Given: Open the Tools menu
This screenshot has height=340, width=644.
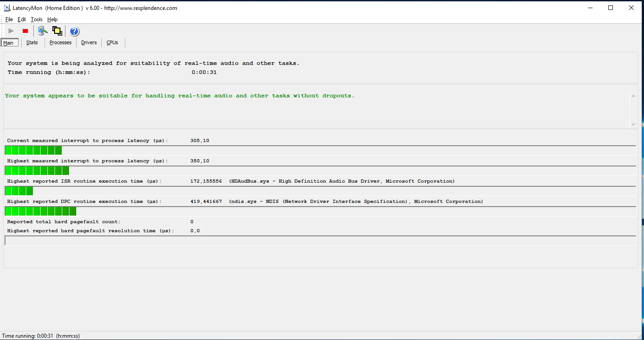Looking at the screenshot, I should coord(37,19).
